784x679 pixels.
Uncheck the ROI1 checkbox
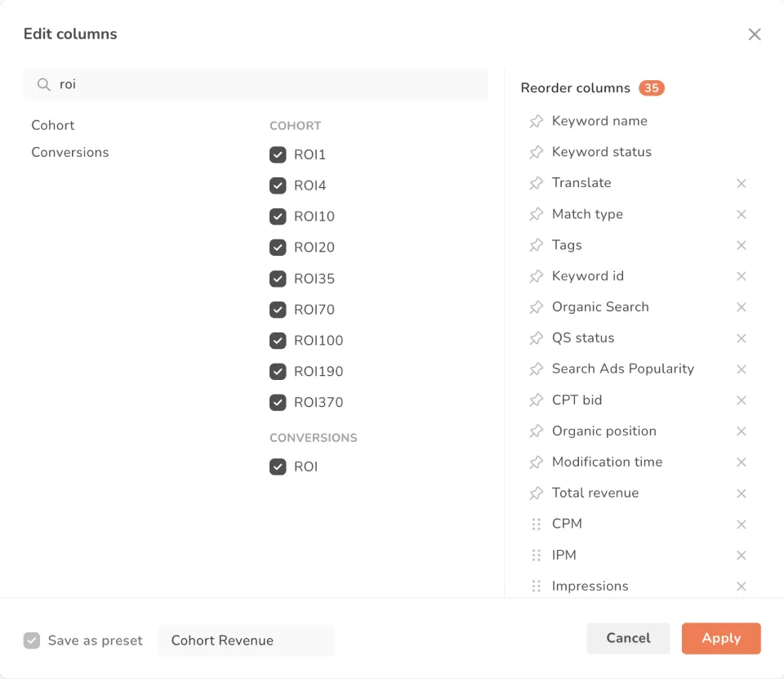point(278,154)
